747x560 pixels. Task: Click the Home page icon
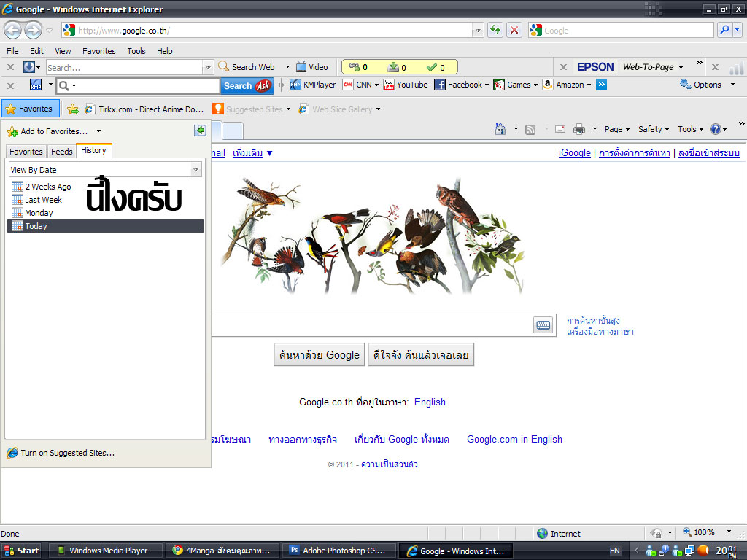coord(500,129)
